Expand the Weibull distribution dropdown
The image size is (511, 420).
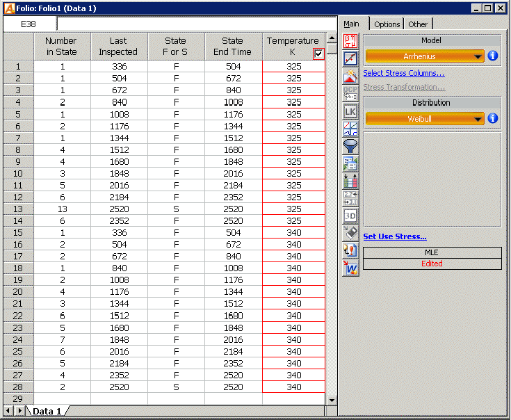point(425,119)
